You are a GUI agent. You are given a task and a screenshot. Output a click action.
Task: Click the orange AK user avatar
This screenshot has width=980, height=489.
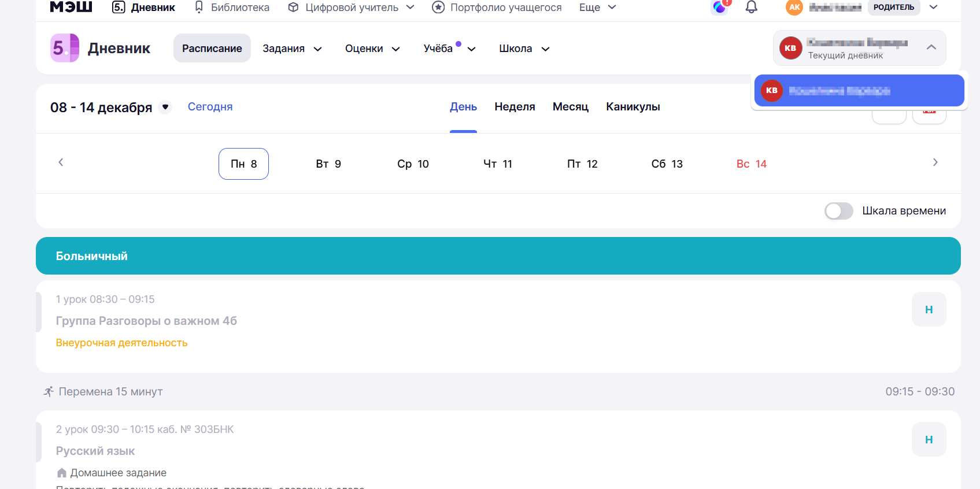coord(794,8)
